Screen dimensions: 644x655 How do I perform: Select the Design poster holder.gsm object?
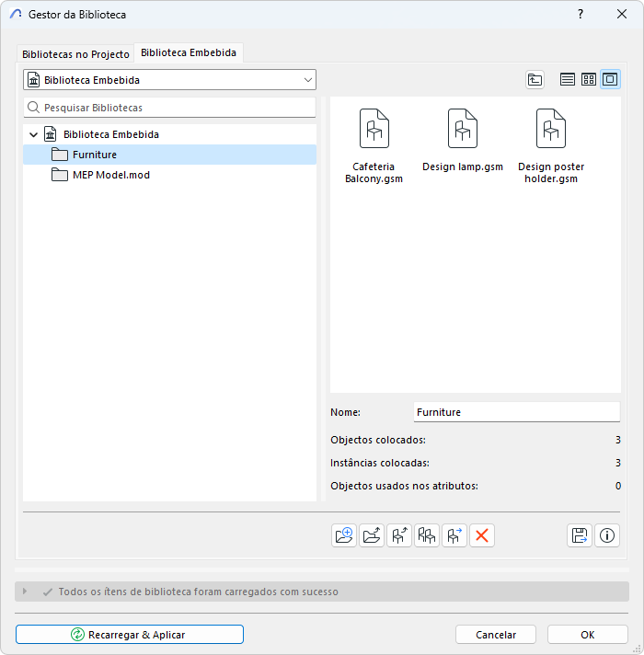(551, 146)
